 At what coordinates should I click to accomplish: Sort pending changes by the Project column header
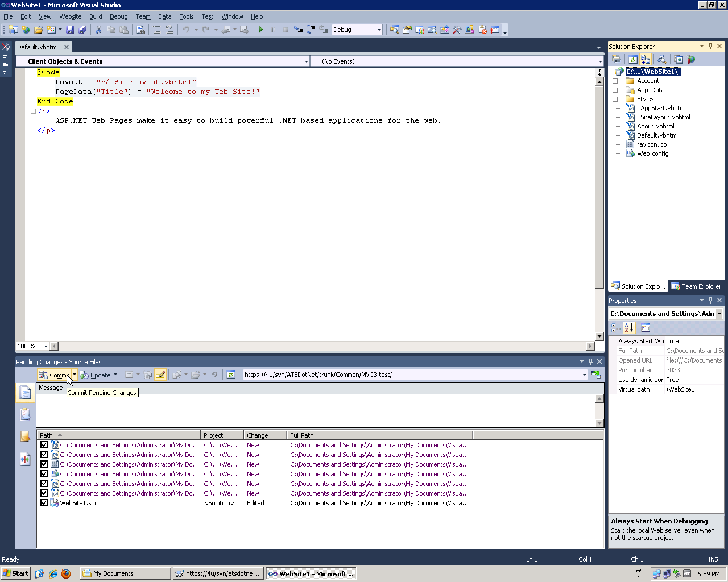[222, 435]
